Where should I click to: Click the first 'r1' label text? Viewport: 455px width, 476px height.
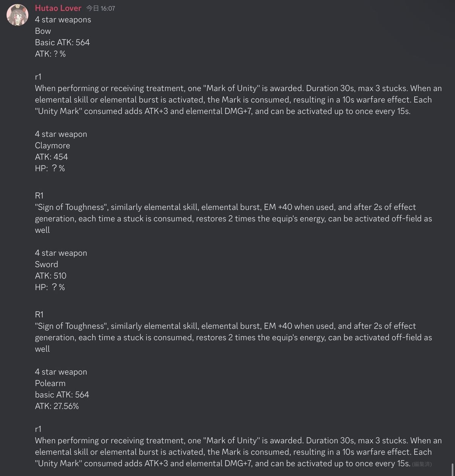38,77
